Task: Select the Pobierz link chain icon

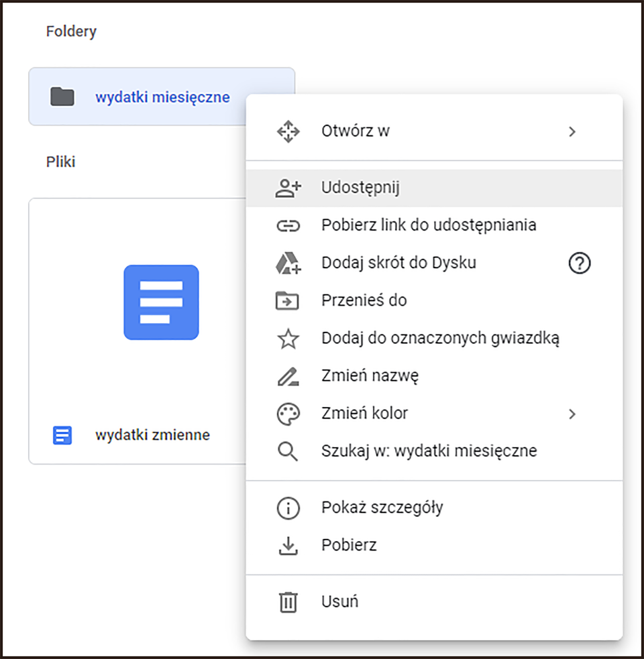Action: (288, 225)
